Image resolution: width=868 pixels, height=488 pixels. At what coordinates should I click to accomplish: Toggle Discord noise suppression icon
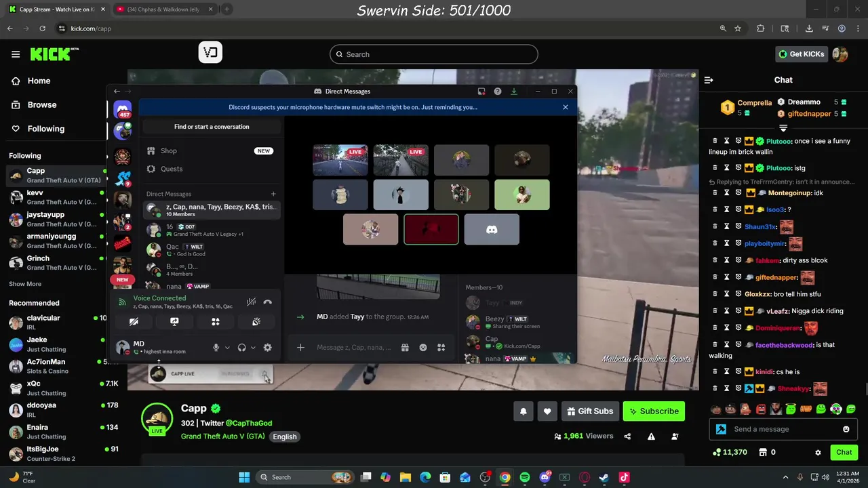coord(251,302)
